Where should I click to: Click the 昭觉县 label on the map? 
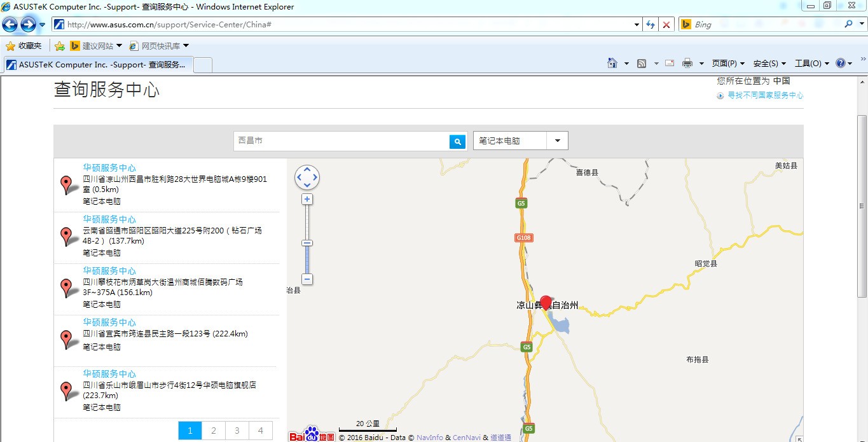click(706, 263)
